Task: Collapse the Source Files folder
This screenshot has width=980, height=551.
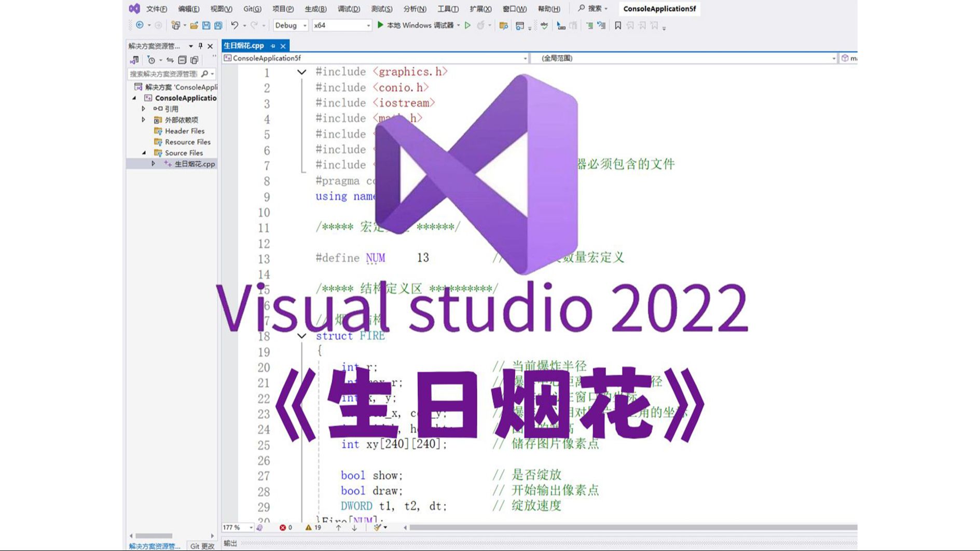Action: [x=144, y=153]
